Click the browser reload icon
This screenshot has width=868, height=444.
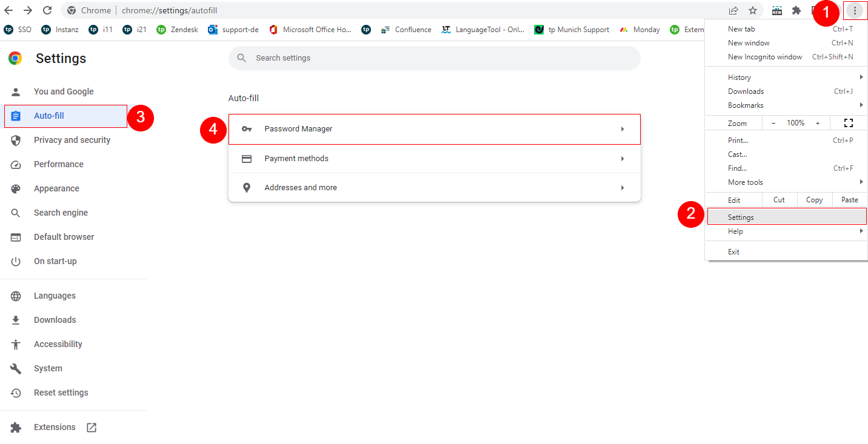point(47,10)
